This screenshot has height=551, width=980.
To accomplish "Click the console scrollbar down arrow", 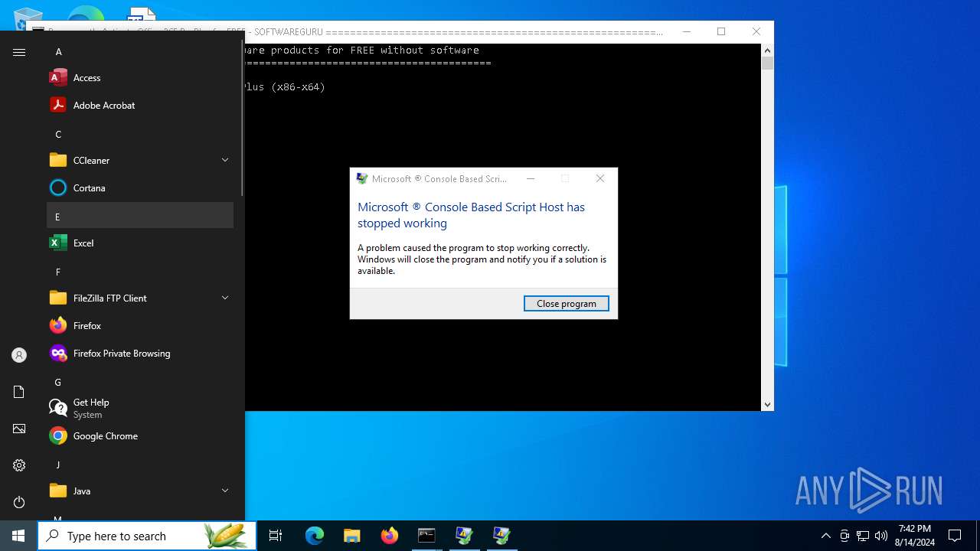I will pos(767,404).
